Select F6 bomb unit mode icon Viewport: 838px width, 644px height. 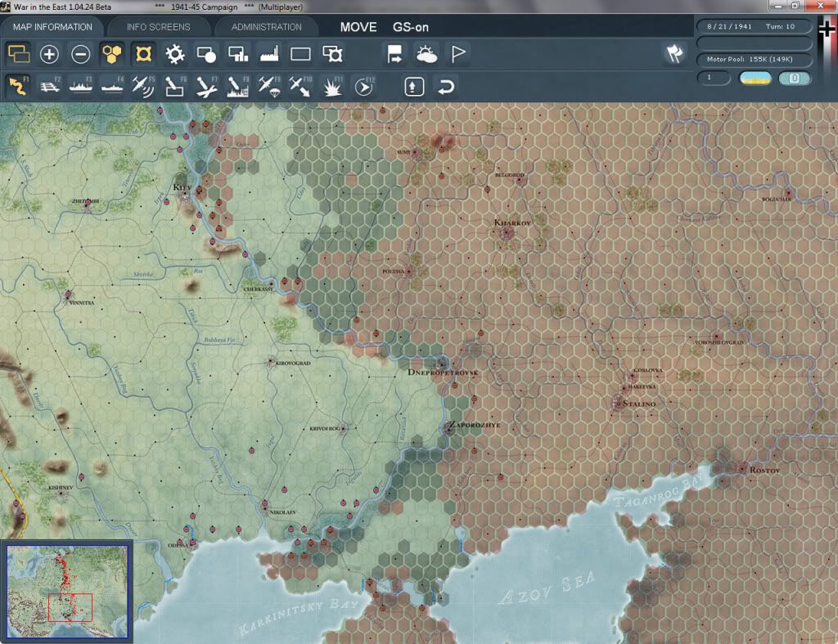(175, 87)
